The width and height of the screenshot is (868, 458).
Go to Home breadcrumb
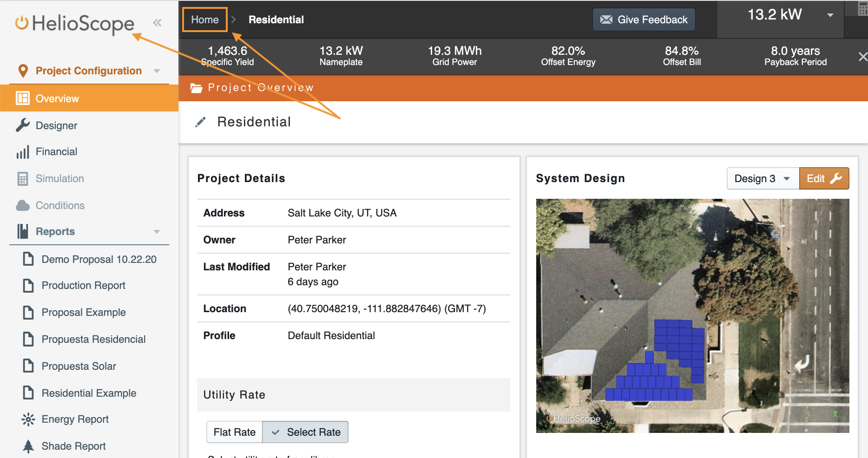[205, 20]
